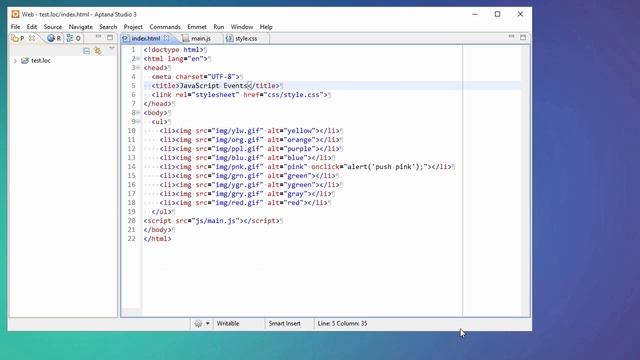Open the Project menu
This screenshot has height=360, width=640.
(x=133, y=27)
